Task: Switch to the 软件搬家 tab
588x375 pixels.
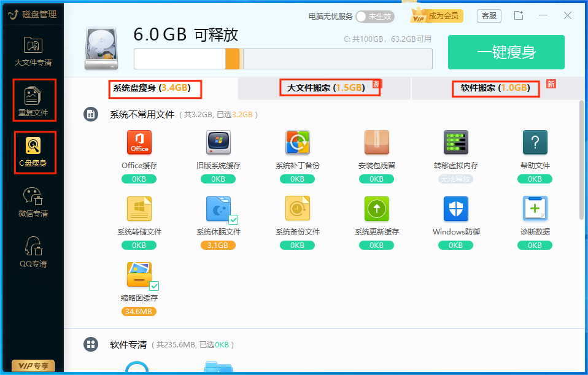Action: pyautogui.click(x=495, y=88)
